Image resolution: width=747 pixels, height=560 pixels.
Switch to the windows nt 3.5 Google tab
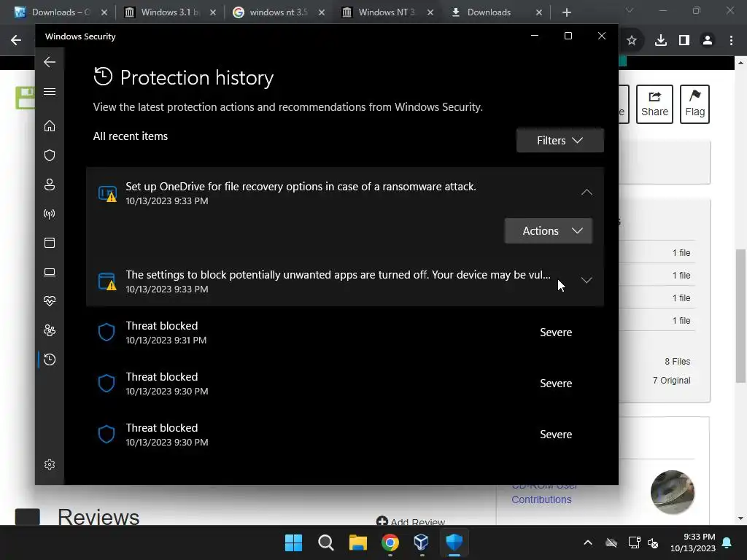(278, 12)
